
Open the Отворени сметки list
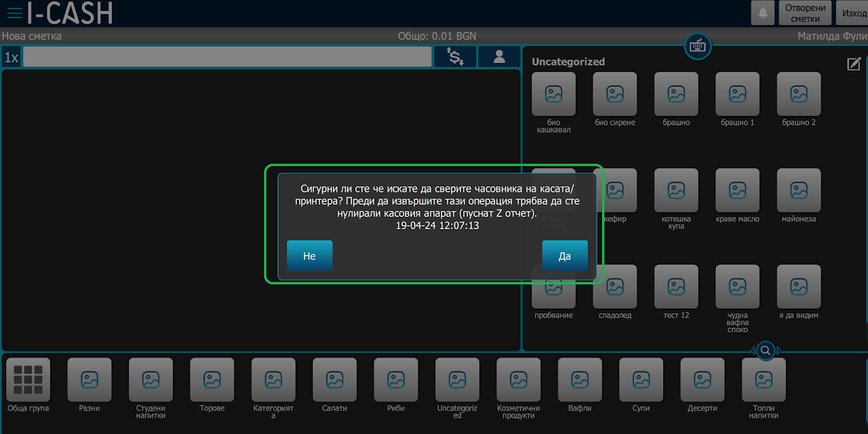[x=806, y=13]
